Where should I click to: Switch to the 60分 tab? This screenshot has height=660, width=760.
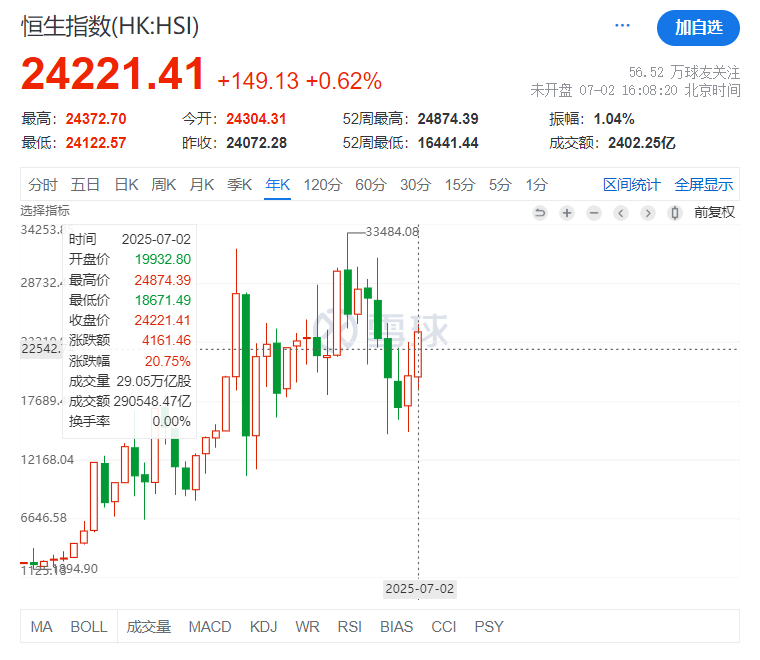coord(371,185)
